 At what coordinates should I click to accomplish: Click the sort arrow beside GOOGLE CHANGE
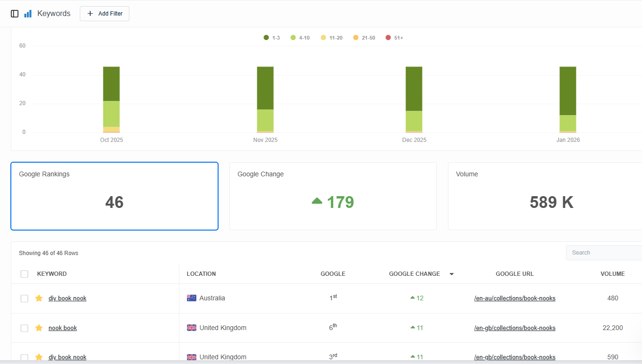[x=452, y=274]
